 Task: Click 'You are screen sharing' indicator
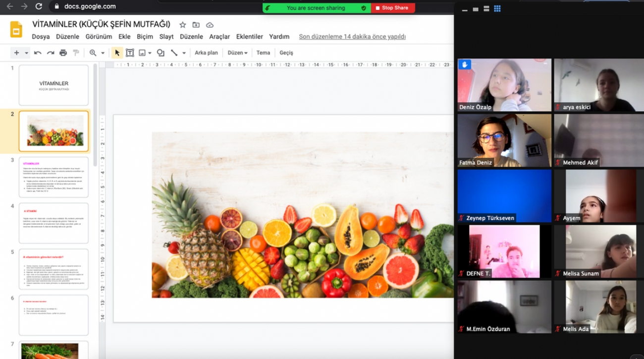[x=316, y=8]
